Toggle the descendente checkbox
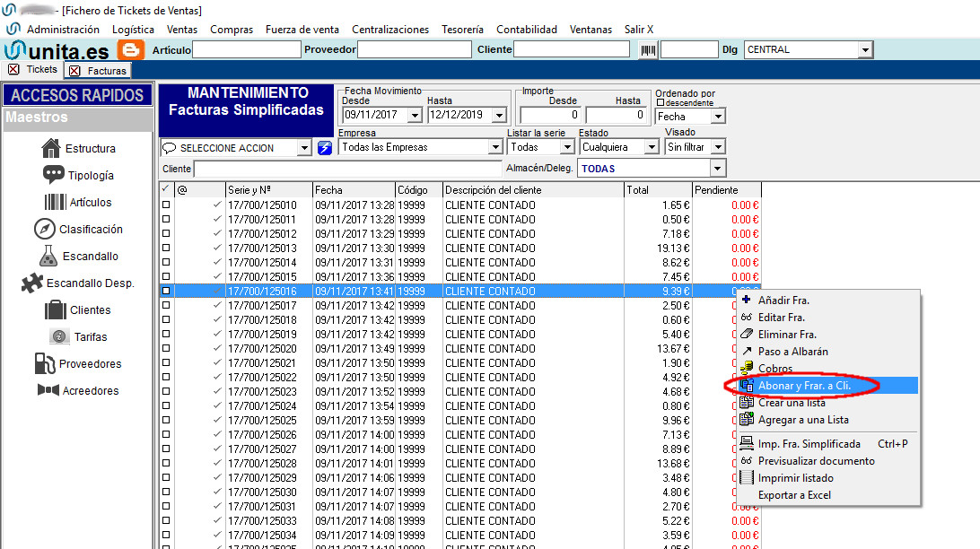 (x=660, y=102)
